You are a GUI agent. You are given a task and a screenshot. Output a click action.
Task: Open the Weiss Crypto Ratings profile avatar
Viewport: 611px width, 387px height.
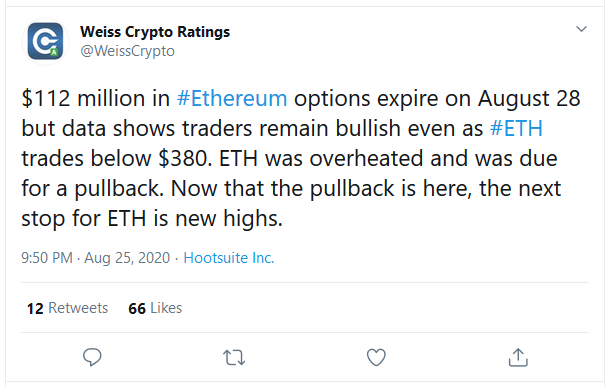coord(45,41)
